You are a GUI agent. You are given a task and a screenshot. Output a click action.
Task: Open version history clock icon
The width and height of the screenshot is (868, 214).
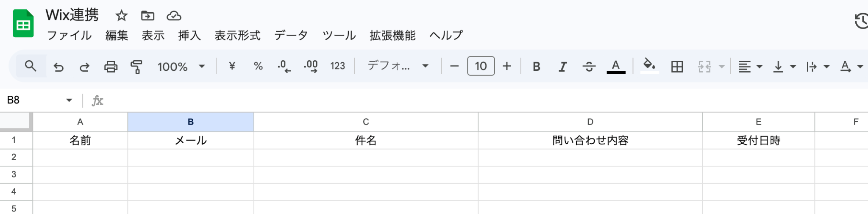coord(861,21)
